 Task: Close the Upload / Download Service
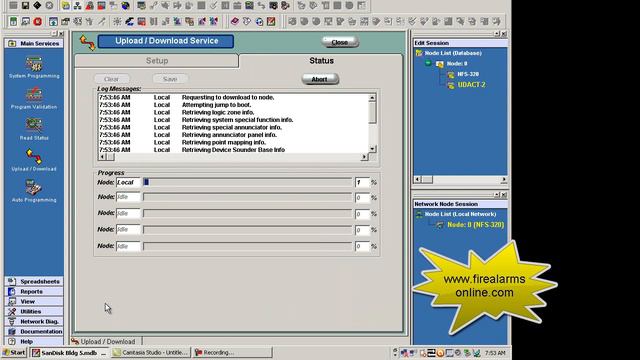click(x=340, y=42)
